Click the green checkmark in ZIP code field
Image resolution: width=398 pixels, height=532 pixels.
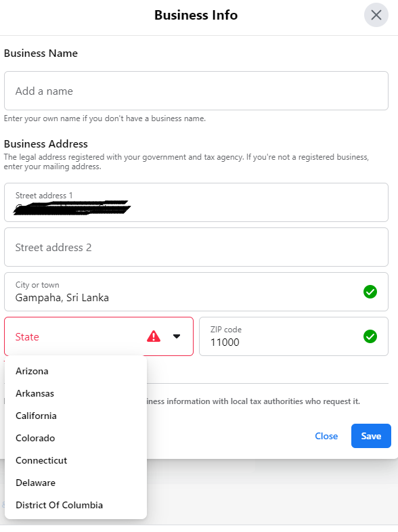coord(370,336)
